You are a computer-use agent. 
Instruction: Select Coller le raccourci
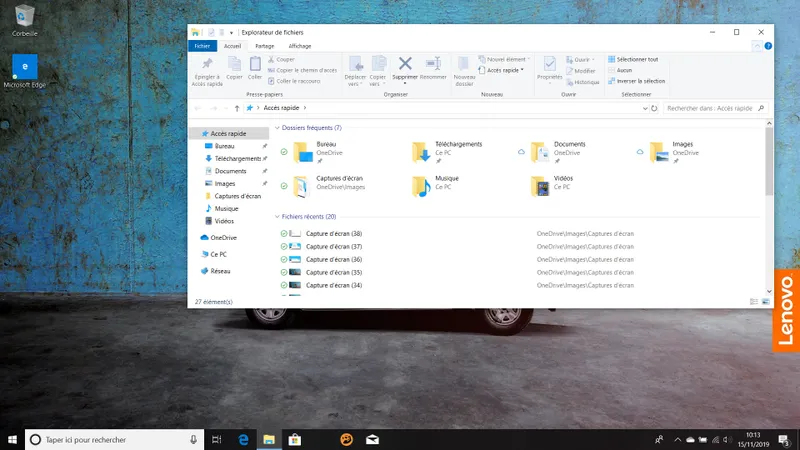point(294,81)
